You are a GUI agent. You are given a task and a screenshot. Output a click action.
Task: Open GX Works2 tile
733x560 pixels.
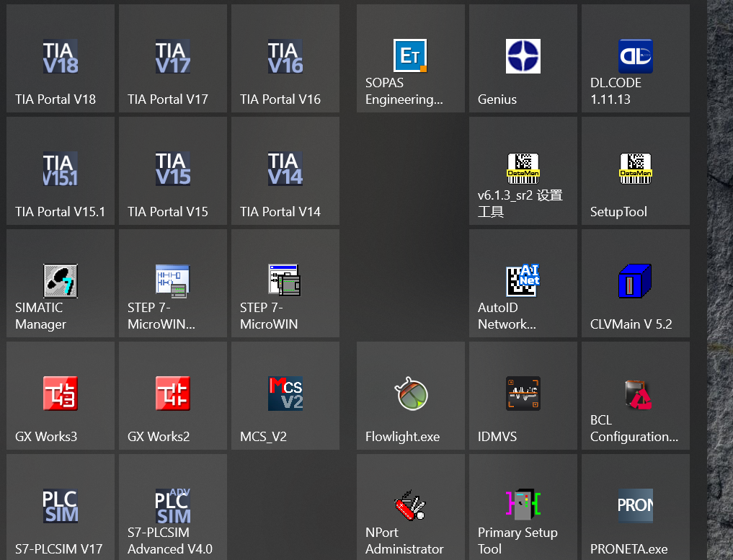click(172, 396)
